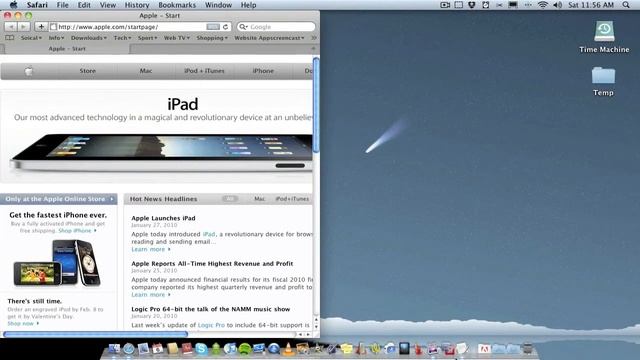Open VLC cone icon in Dock
The image size is (640, 360).
click(x=288, y=349)
